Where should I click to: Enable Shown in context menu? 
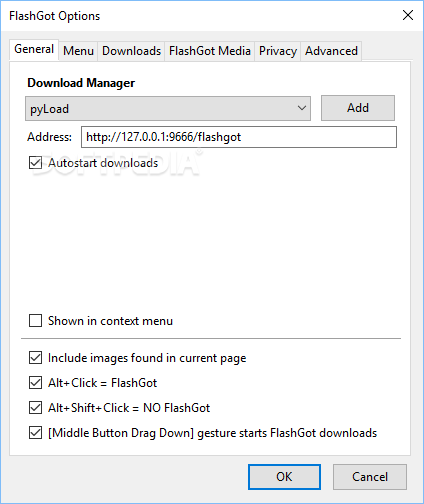click(x=35, y=321)
